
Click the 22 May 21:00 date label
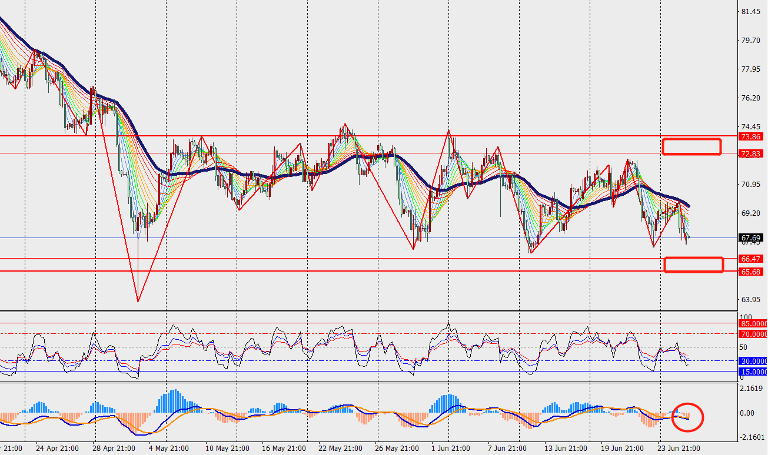pos(340,448)
